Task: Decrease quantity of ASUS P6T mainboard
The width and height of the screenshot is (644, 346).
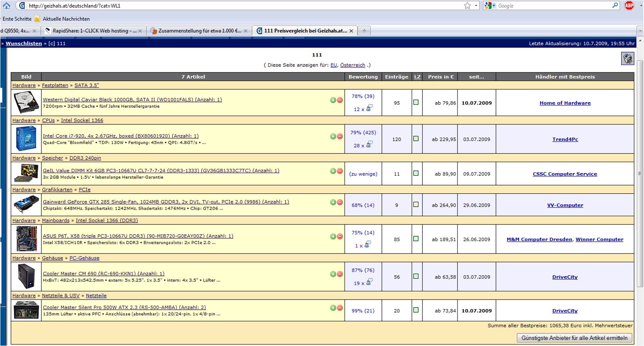Action: coord(340,236)
